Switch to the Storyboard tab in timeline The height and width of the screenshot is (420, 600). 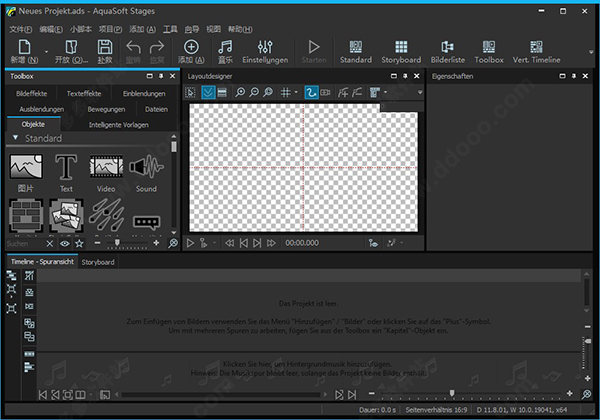point(98,262)
